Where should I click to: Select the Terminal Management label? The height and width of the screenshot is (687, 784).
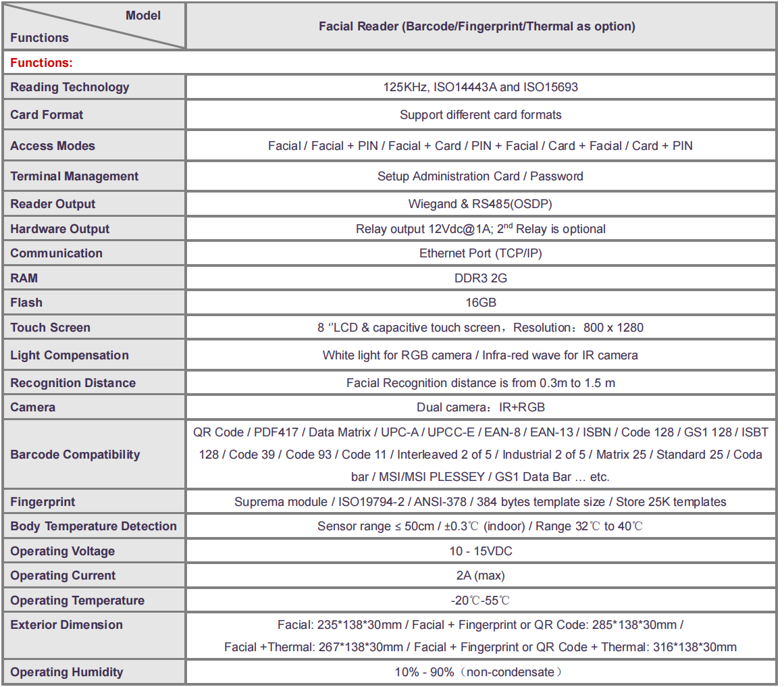(x=74, y=176)
